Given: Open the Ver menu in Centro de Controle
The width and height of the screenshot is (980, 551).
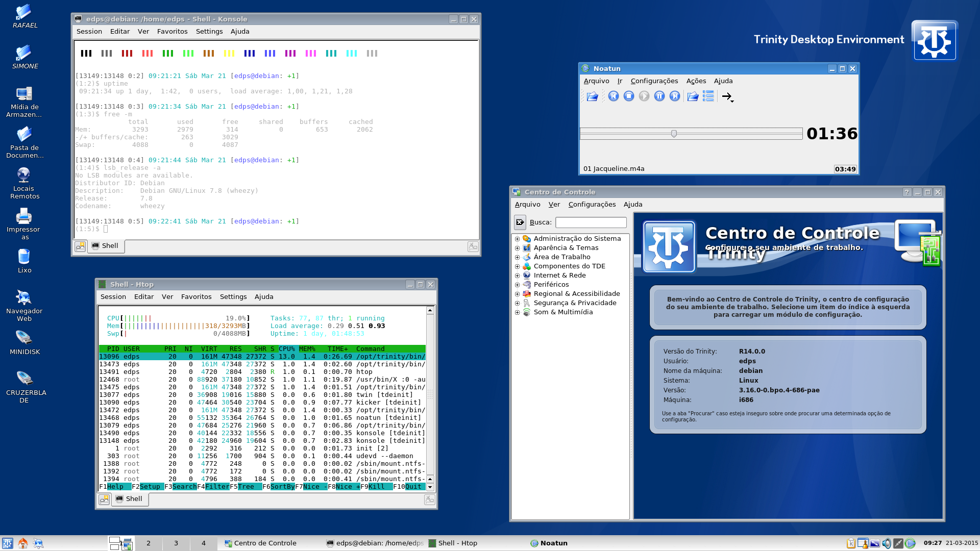Looking at the screenshot, I should [554, 205].
